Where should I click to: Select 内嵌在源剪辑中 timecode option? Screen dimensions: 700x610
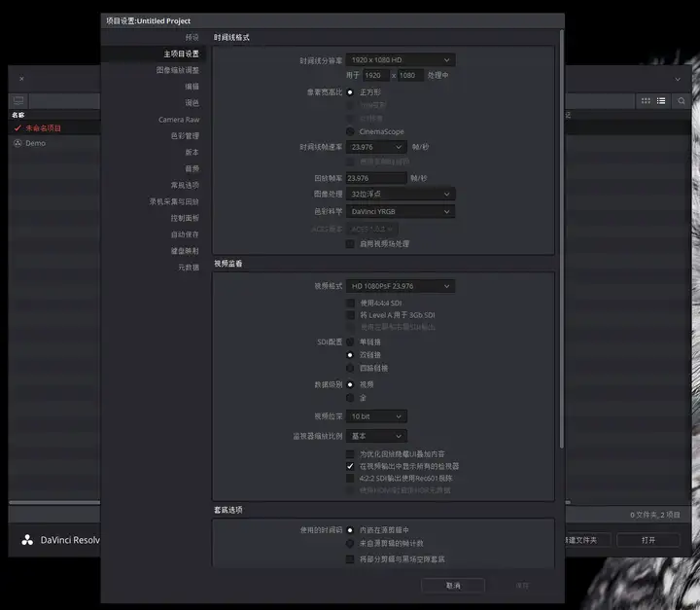tap(350, 530)
